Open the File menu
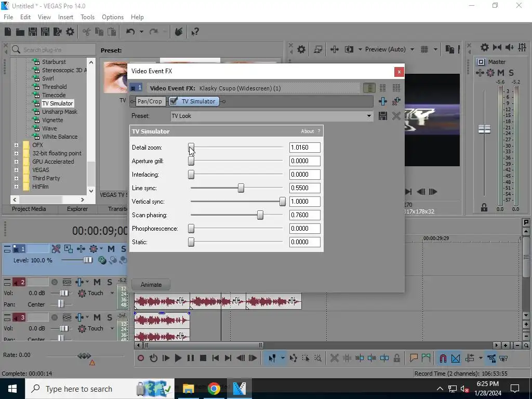This screenshot has width=532, height=399. [x=8, y=17]
